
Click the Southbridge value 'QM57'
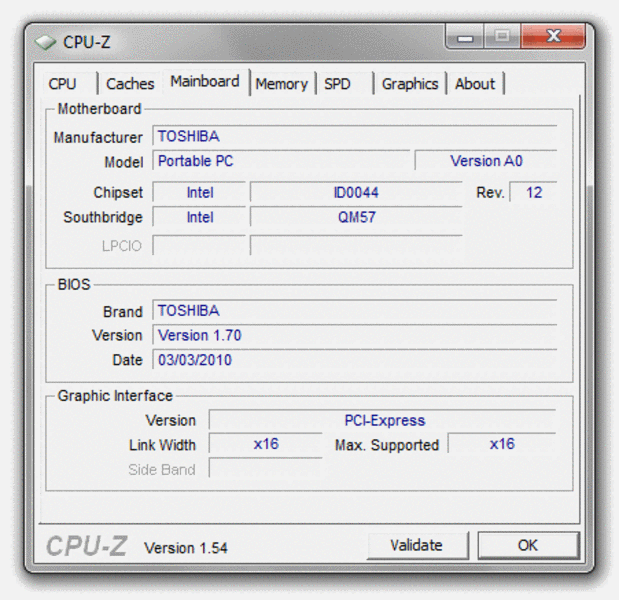pos(356,217)
